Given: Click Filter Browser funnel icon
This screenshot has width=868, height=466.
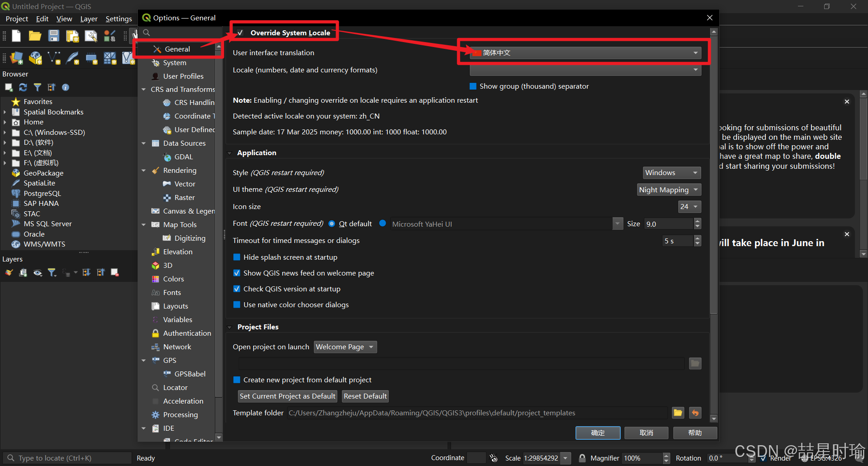Looking at the screenshot, I should [38, 87].
